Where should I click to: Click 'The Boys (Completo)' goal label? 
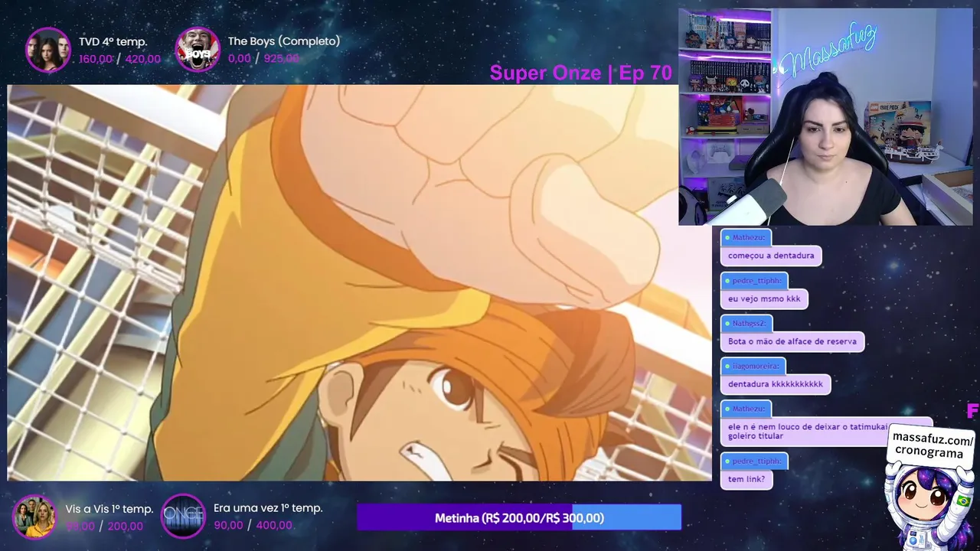click(x=283, y=41)
